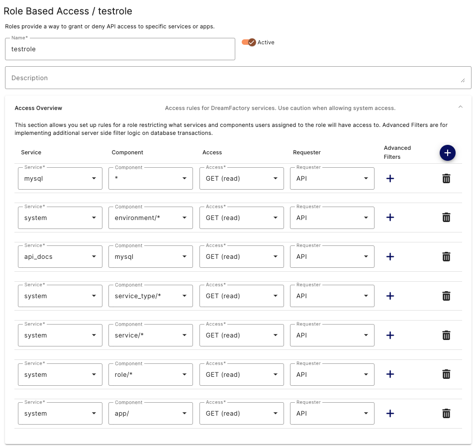
Task: Add advanced filter to service_type/* row
Action: 390,296
